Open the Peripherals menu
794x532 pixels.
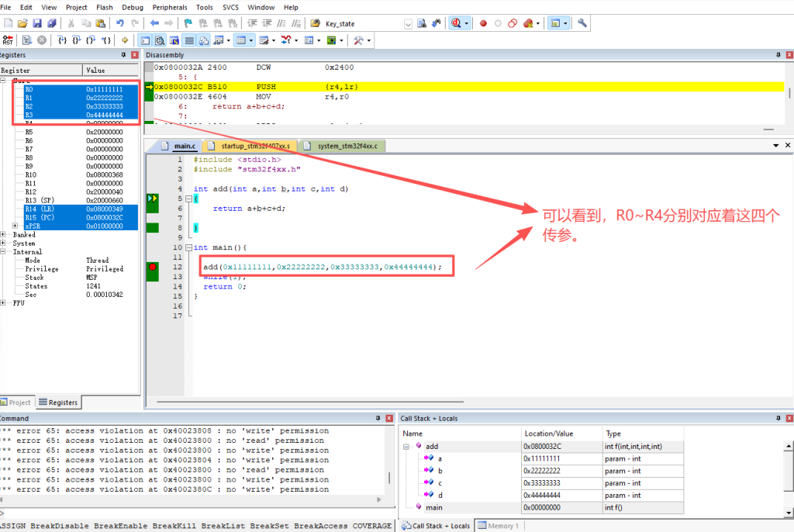coord(169,7)
